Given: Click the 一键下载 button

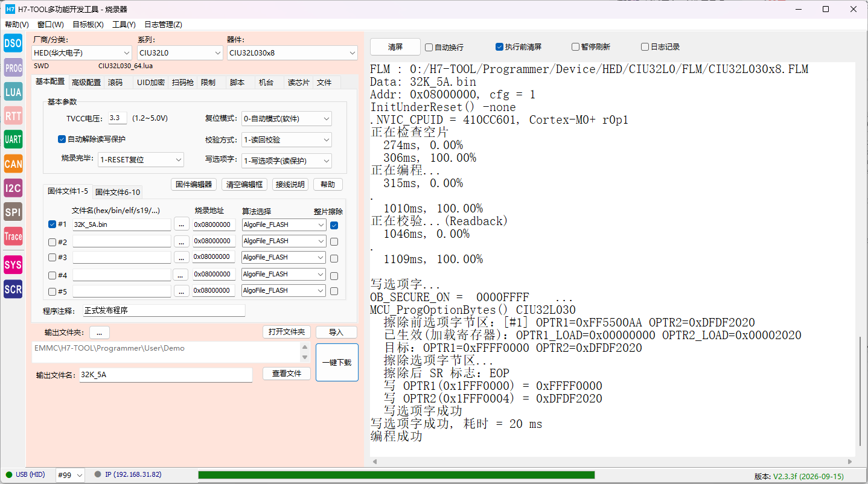Looking at the screenshot, I should pyautogui.click(x=337, y=362).
